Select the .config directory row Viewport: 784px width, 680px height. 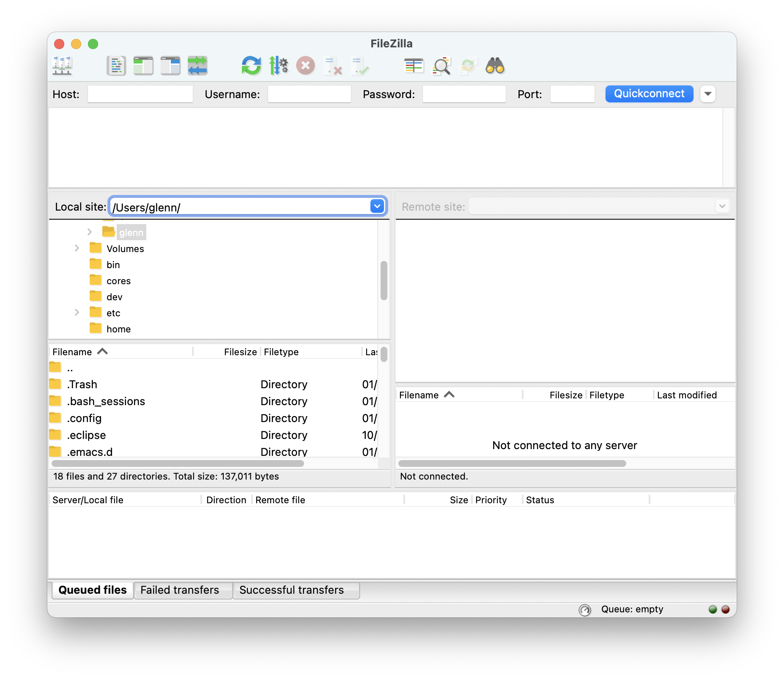213,418
